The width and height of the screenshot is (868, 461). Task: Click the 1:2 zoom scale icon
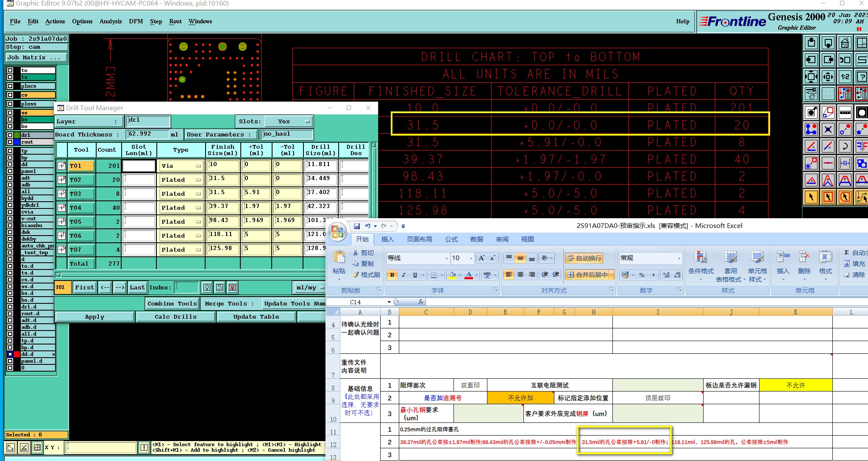(x=845, y=77)
